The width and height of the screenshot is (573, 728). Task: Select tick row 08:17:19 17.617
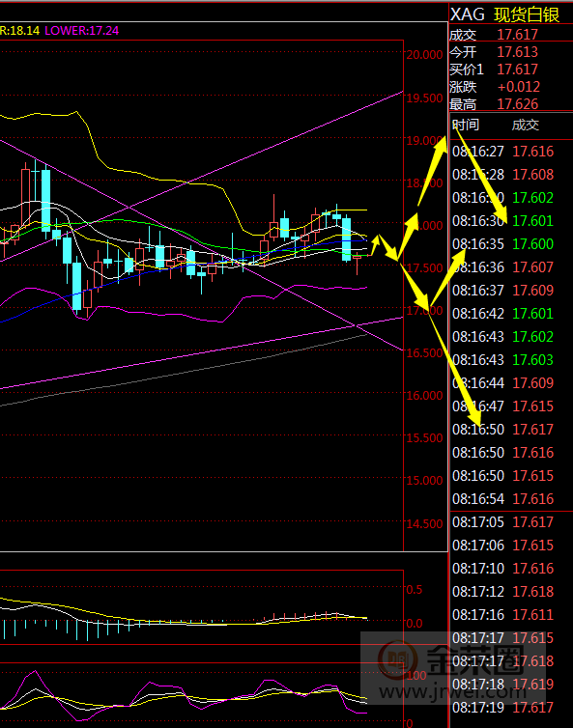coord(511,708)
